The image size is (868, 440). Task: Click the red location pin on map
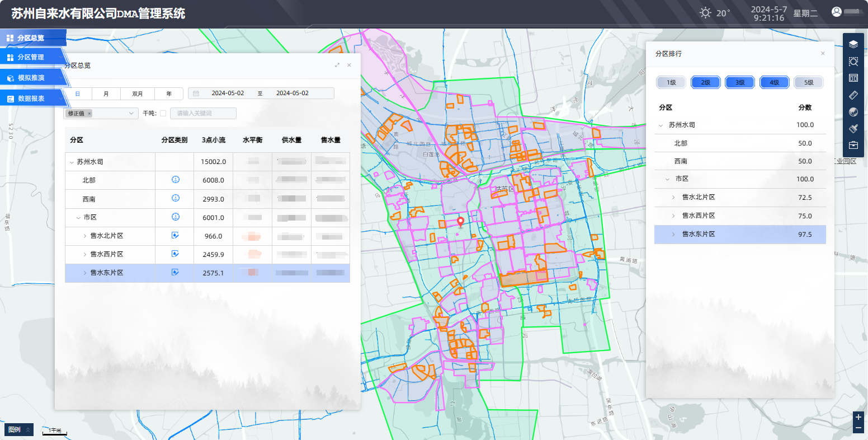click(461, 222)
